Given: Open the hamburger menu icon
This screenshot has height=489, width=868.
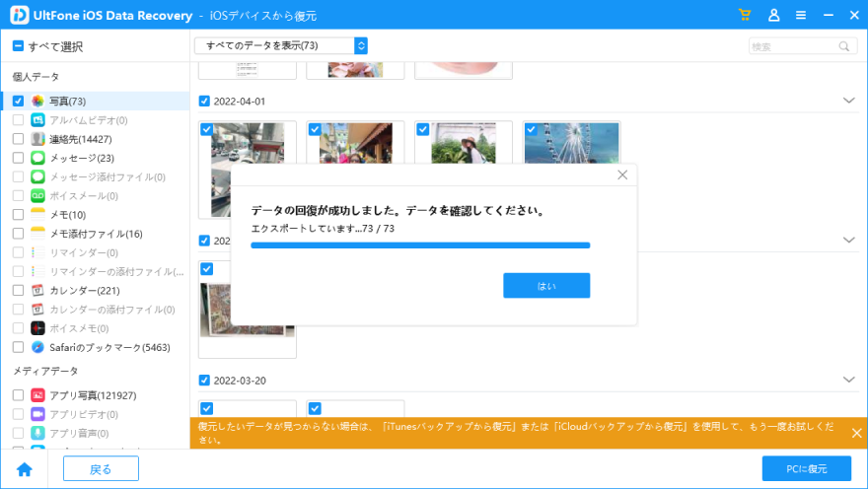Looking at the screenshot, I should point(801,15).
